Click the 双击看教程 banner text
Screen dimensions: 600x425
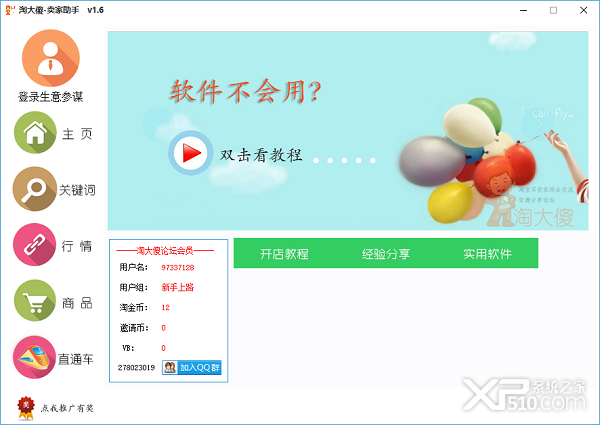(x=261, y=155)
